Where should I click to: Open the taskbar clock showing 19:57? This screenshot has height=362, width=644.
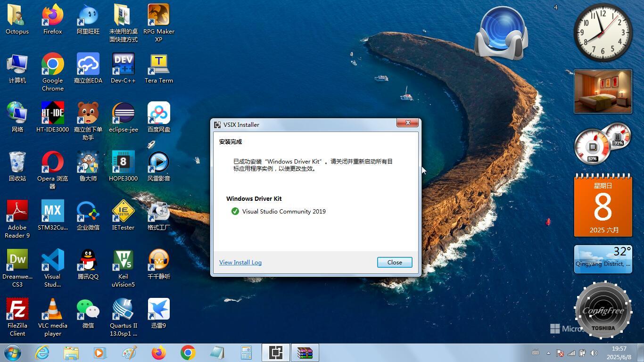(x=619, y=353)
